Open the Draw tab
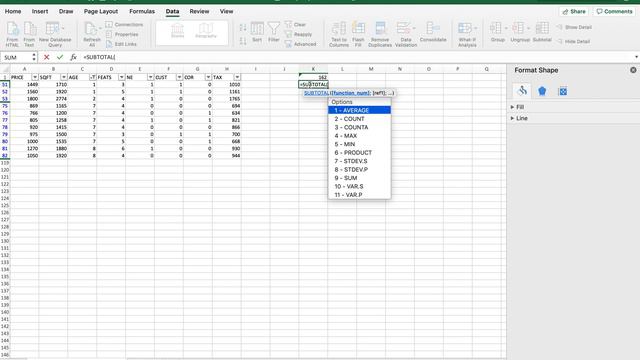The width and height of the screenshot is (640, 360). [x=66, y=11]
